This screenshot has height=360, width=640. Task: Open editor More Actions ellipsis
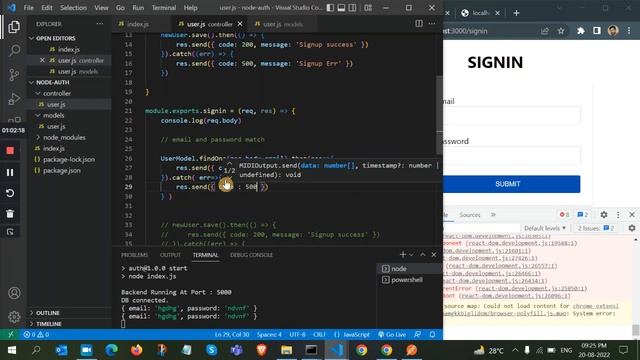click(432, 24)
